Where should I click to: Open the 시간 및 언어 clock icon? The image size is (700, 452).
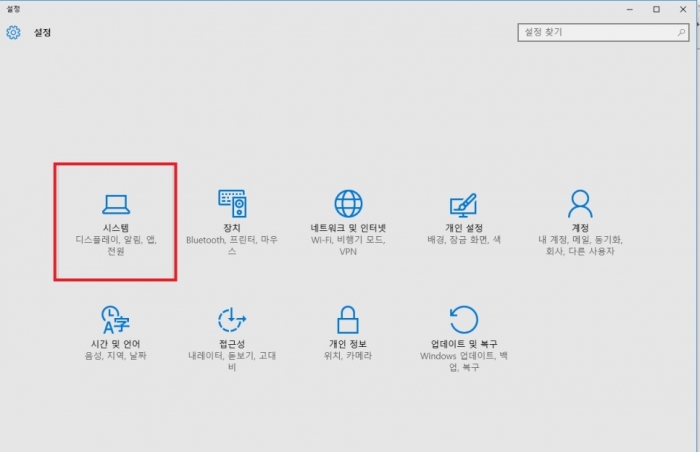116,320
